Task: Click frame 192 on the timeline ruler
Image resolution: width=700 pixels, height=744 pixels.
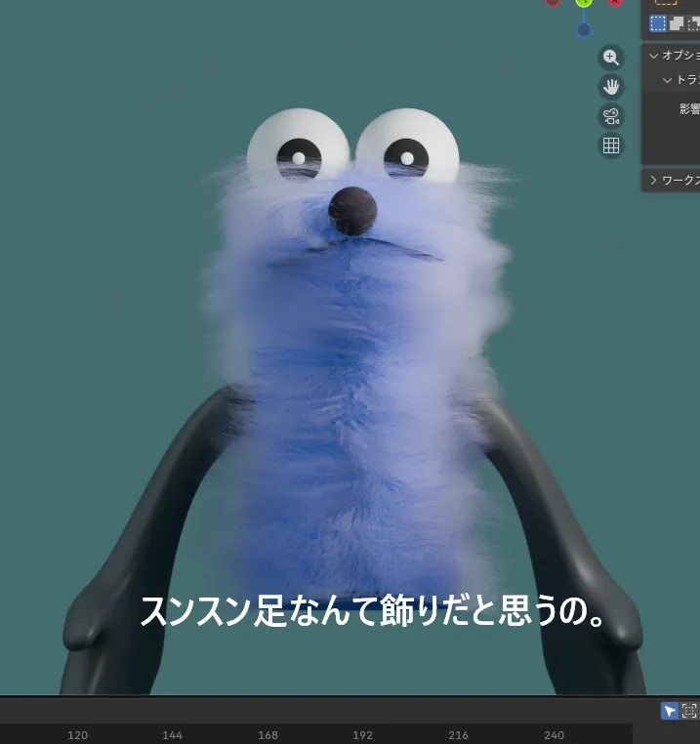Action: [x=362, y=735]
